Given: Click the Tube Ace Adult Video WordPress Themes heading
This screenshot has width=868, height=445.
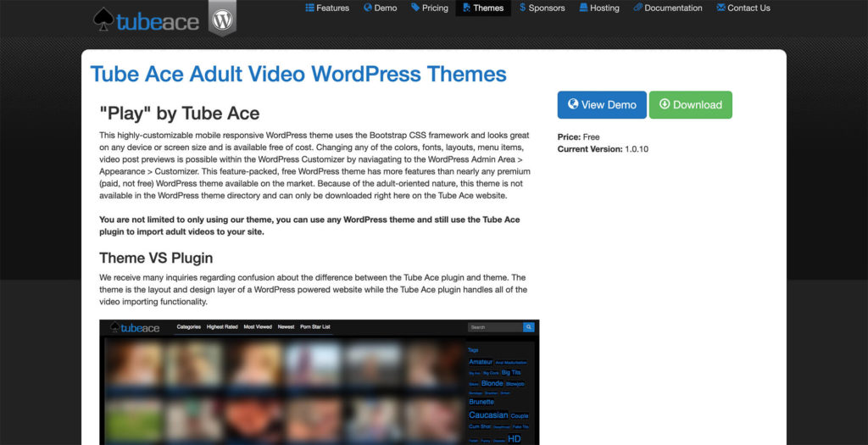Looking at the screenshot, I should [298, 74].
